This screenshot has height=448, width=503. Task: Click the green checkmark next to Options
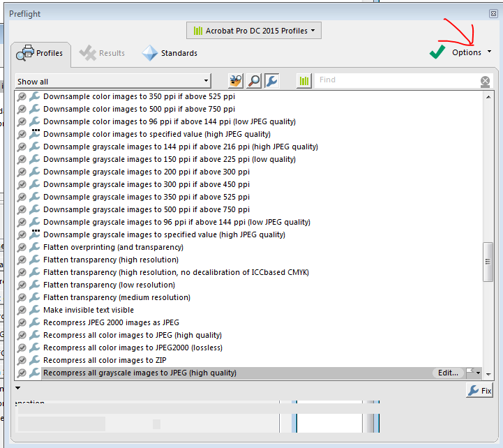point(437,52)
